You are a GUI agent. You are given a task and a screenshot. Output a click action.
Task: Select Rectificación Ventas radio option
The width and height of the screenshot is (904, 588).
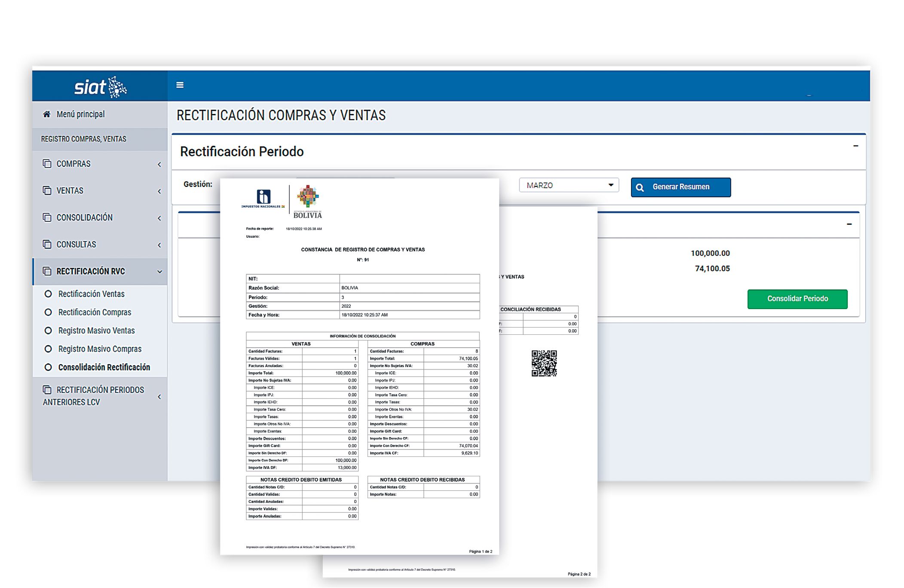coord(48,294)
